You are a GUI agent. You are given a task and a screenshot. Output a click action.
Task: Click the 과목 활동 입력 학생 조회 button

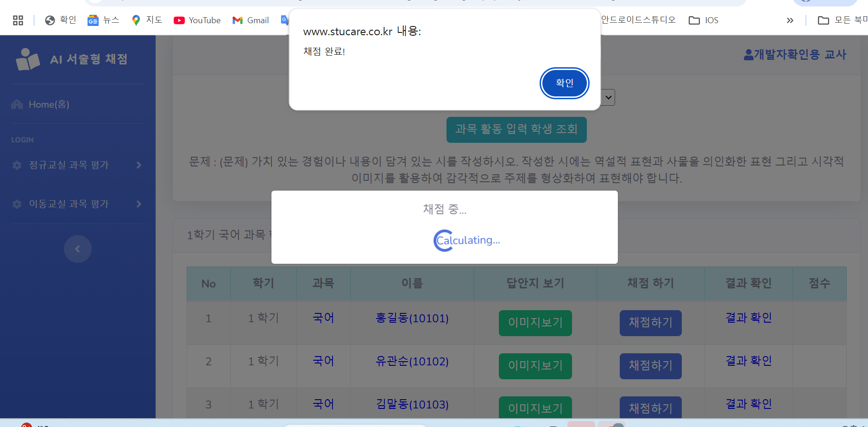pos(516,129)
